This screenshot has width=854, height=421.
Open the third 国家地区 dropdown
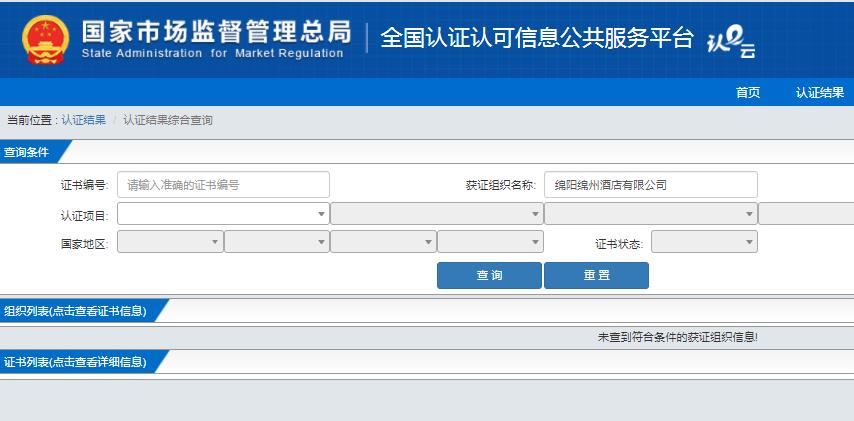(x=383, y=242)
